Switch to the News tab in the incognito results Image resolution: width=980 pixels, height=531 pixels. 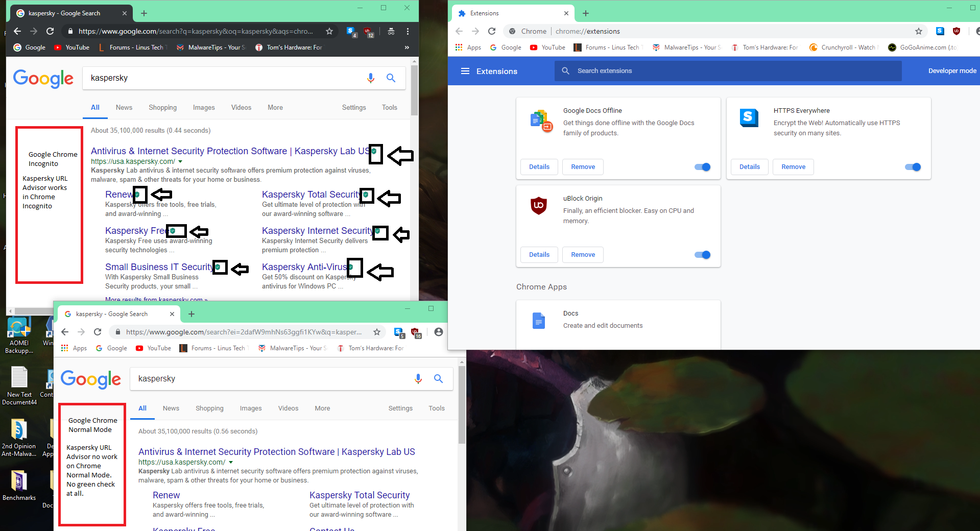[x=124, y=107]
